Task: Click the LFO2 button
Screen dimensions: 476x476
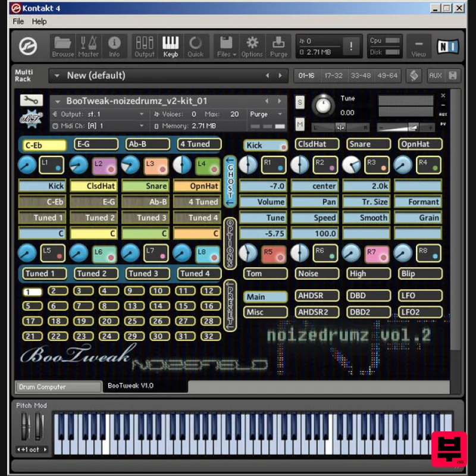Action: pos(420,312)
